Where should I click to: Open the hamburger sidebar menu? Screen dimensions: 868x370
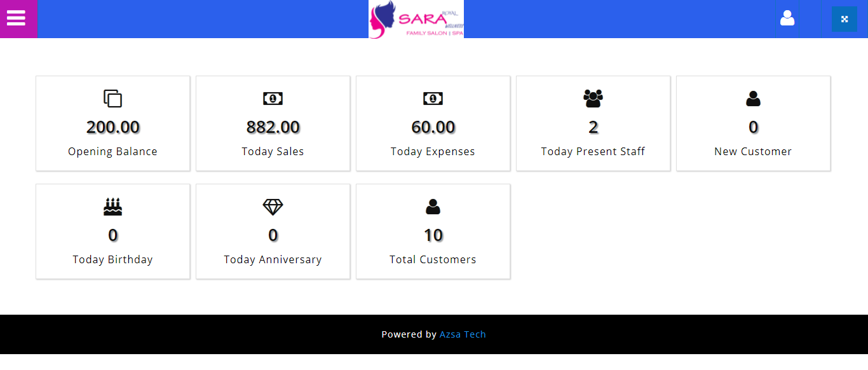[x=17, y=18]
